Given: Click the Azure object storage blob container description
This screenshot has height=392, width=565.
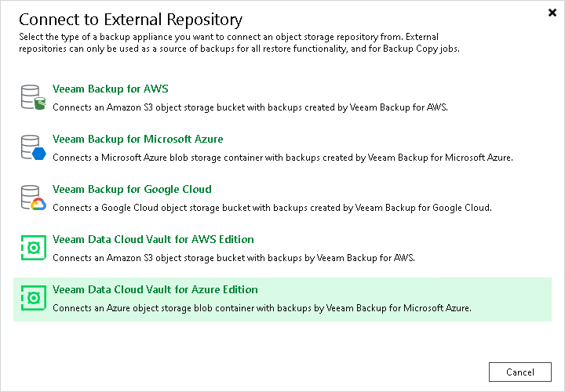Looking at the screenshot, I should click(261, 308).
